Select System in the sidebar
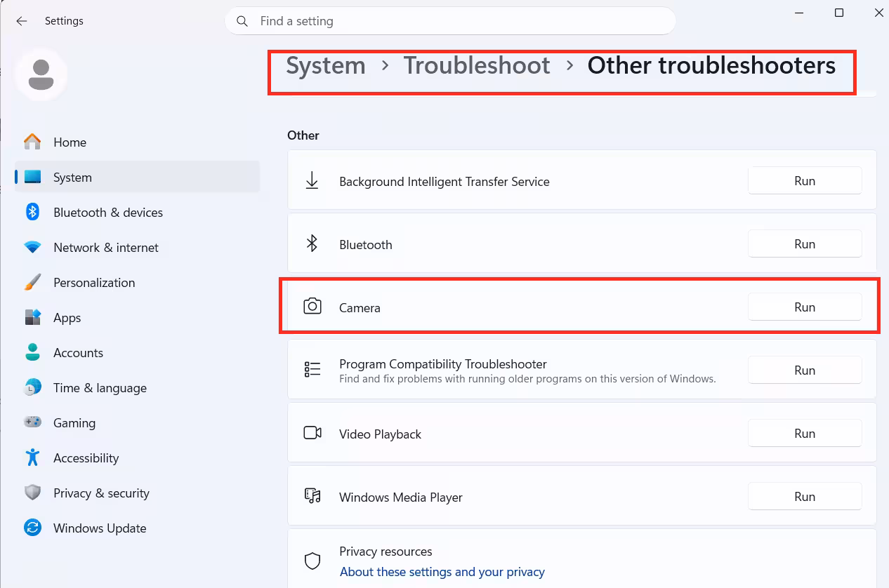 pos(137,177)
